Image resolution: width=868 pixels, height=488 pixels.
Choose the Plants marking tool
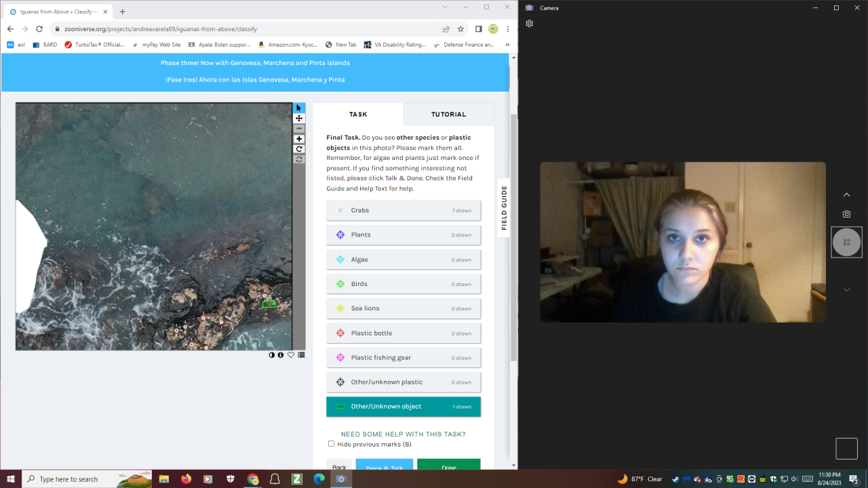(403, 235)
